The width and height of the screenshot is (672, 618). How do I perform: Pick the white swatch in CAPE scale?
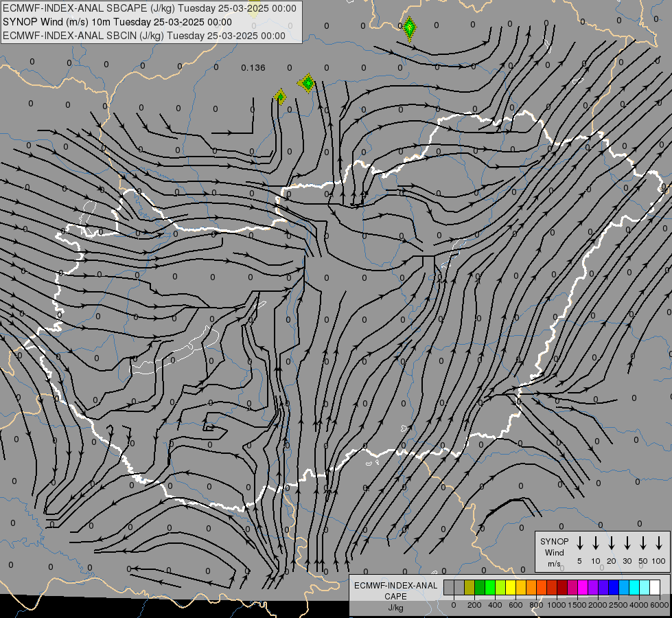click(x=655, y=587)
